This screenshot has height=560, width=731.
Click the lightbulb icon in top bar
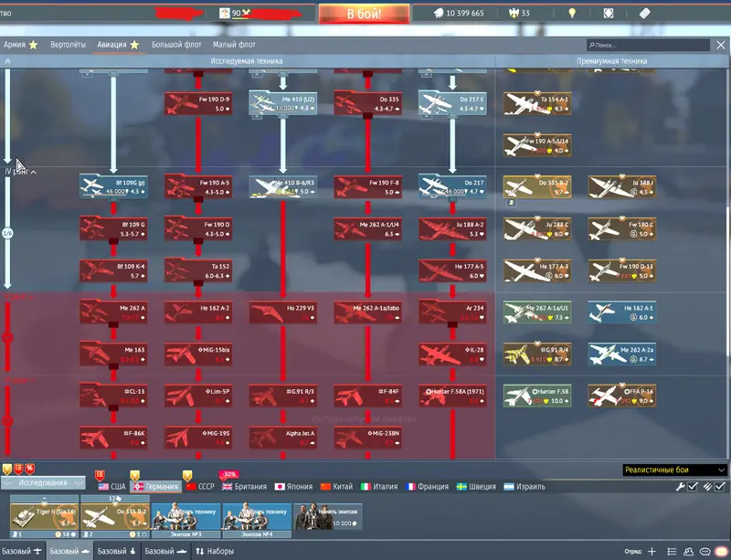(x=573, y=14)
